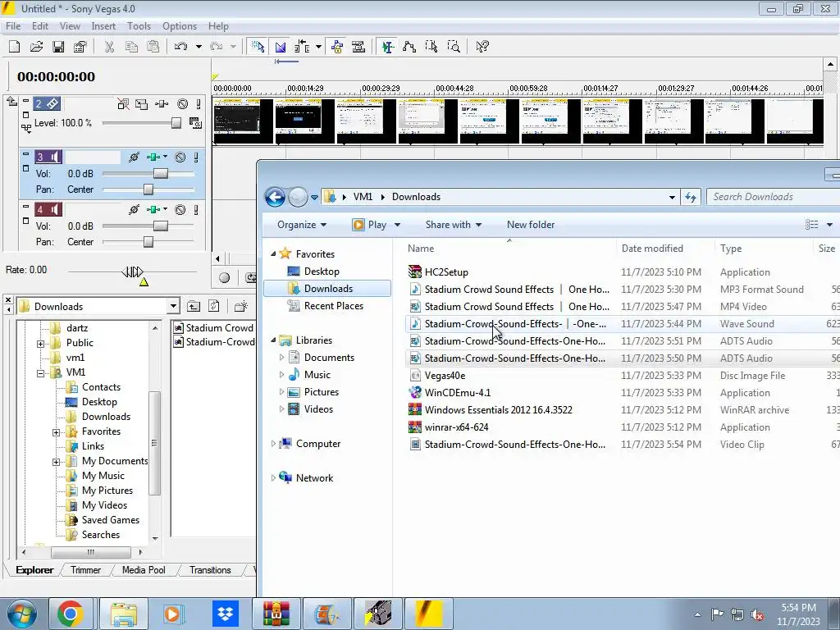Click the Refresh icon in Vegas Explorer pane
The width and height of the screenshot is (840, 630).
pos(214,307)
